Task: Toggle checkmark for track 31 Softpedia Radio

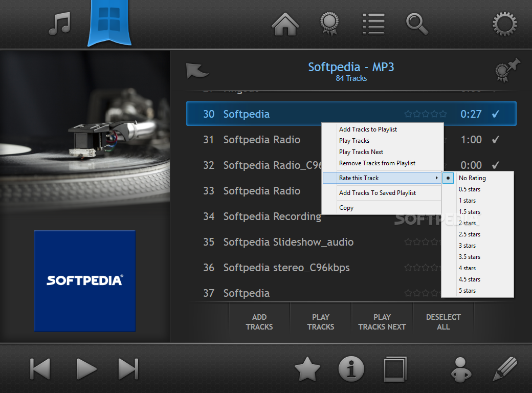Action: [495, 140]
